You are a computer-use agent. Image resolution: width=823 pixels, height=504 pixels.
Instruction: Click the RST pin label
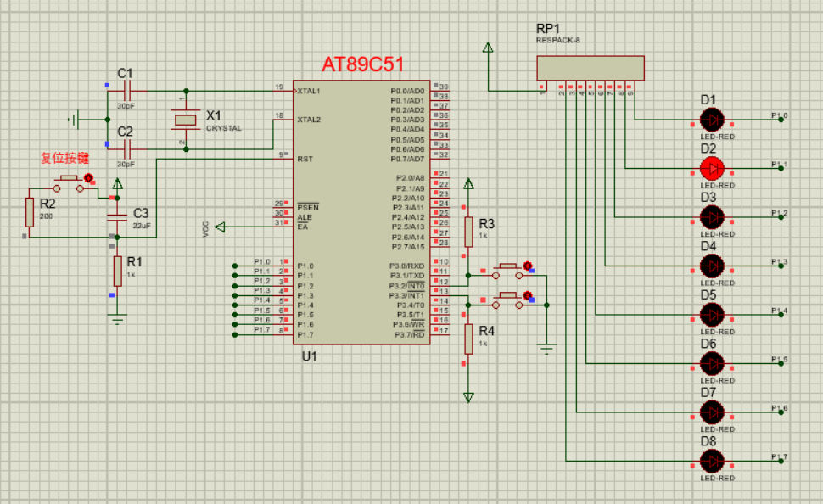(x=305, y=159)
